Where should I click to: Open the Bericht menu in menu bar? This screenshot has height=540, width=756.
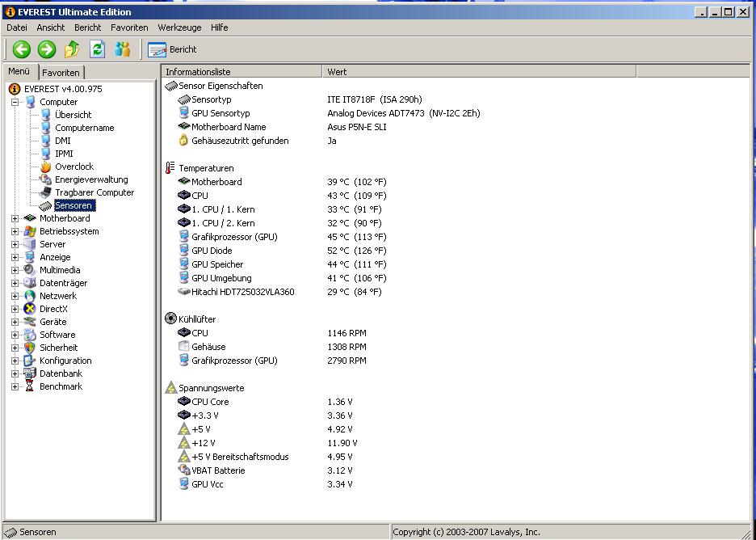(88, 27)
